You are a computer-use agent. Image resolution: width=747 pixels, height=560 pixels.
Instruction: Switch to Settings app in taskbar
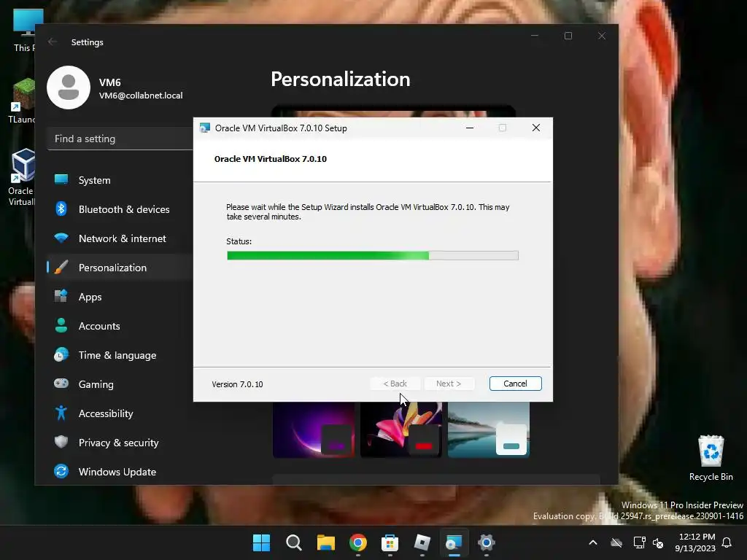(486, 542)
